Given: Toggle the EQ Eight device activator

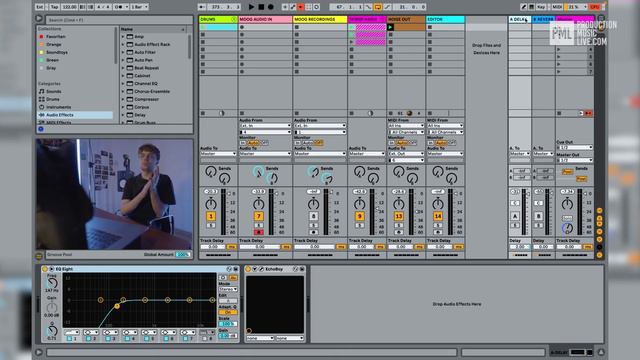Looking at the screenshot, I should click(x=45, y=269).
